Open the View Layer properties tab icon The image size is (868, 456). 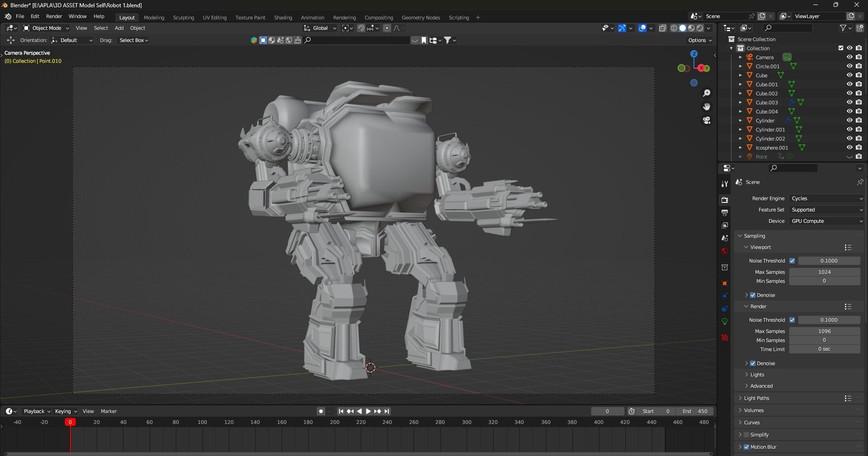pyautogui.click(x=725, y=225)
